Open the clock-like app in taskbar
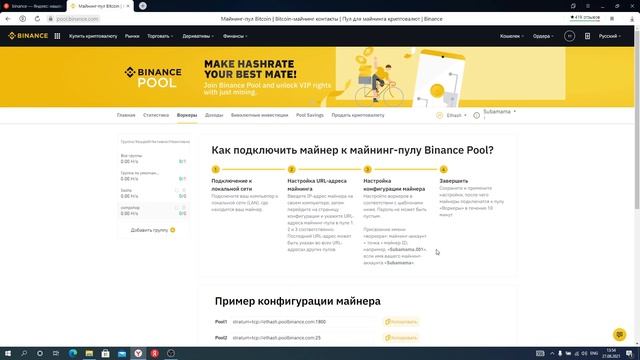The width and height of the screenshot is (640, 360). pyautogui.click(x=171, y=353)
